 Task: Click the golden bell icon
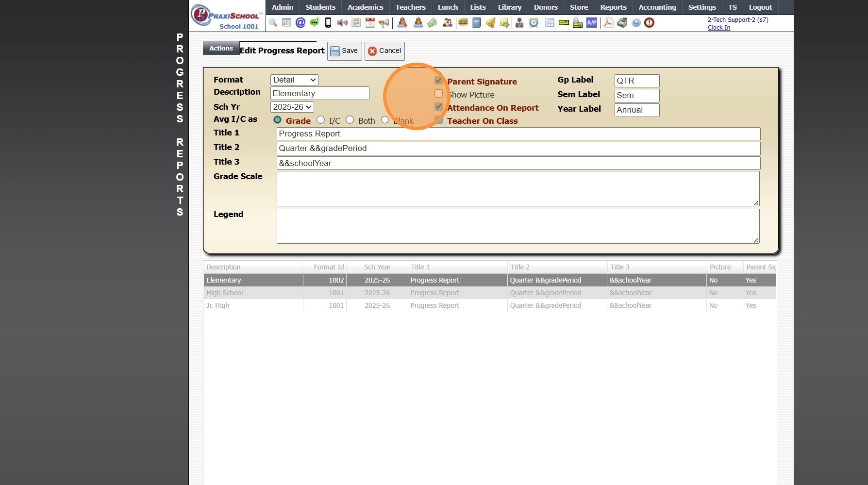(491, 22)
